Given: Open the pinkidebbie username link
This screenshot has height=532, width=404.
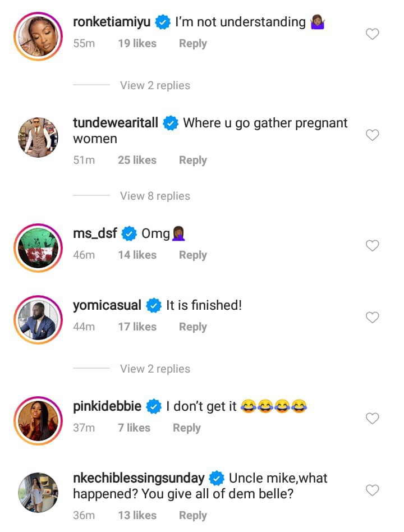Looking at the screenshot, I should click(x=108, y=406).
